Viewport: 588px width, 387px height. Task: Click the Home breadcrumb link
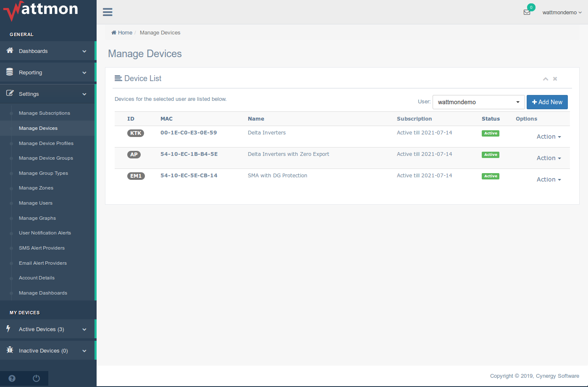122,33
